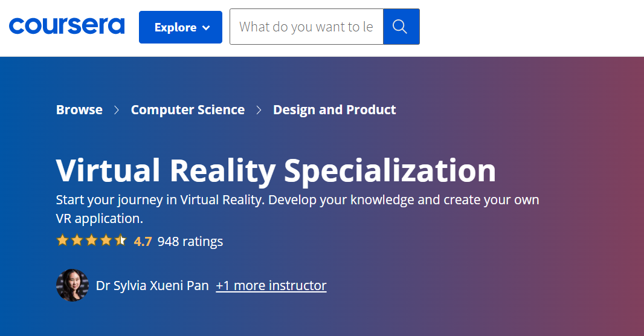Click the Coursera logo
The width and height of the screenshot is (644, 336).
(66, 27)
